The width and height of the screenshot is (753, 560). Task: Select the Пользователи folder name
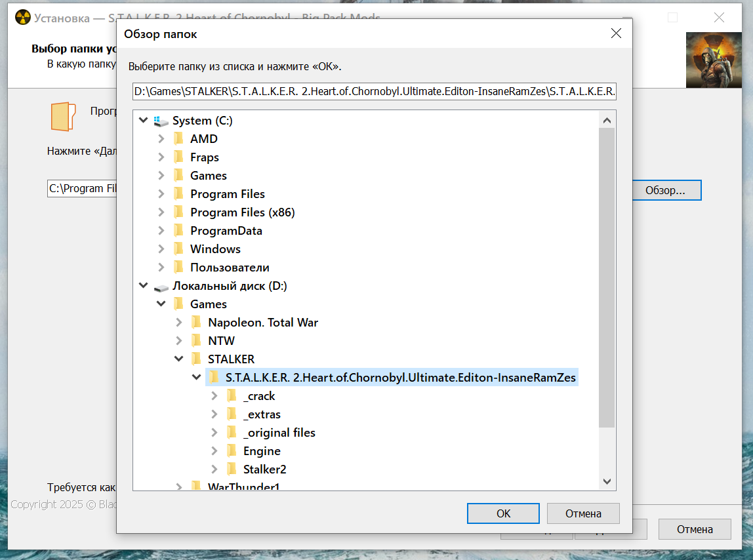pos(230,268)
